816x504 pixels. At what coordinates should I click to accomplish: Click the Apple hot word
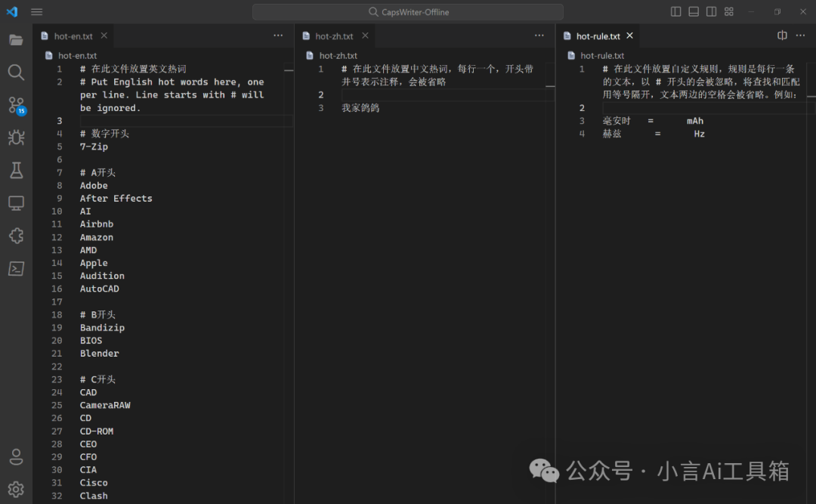(x=94, y=263)
